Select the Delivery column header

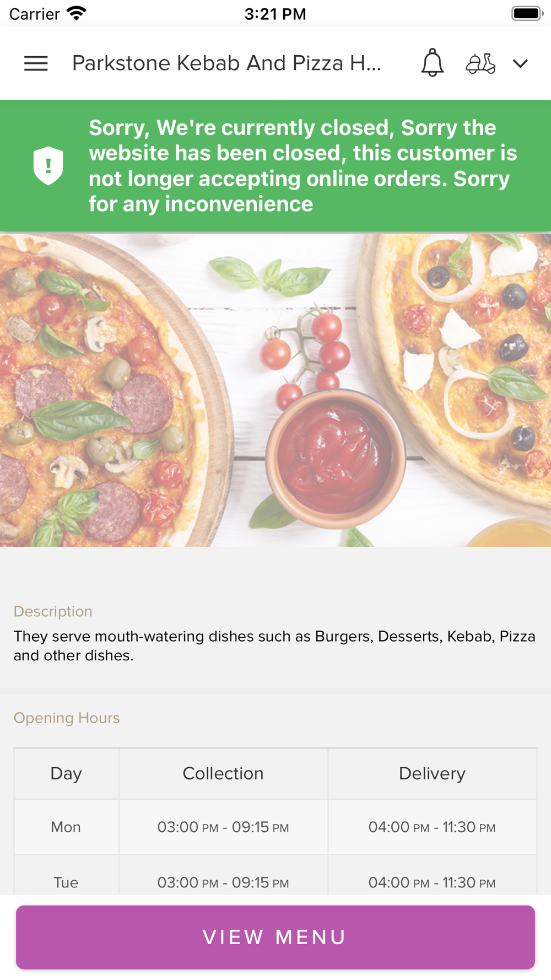(x=432, y=773)
